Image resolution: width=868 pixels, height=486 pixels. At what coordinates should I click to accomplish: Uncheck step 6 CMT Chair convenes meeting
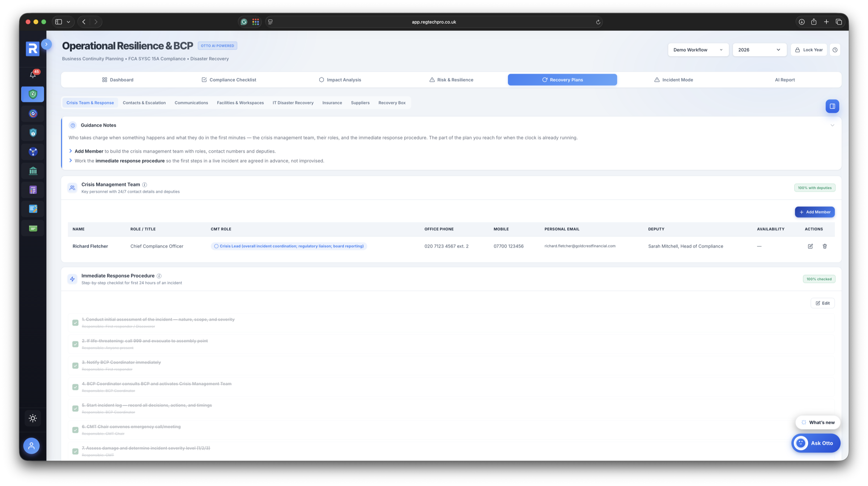click(75, 430)
